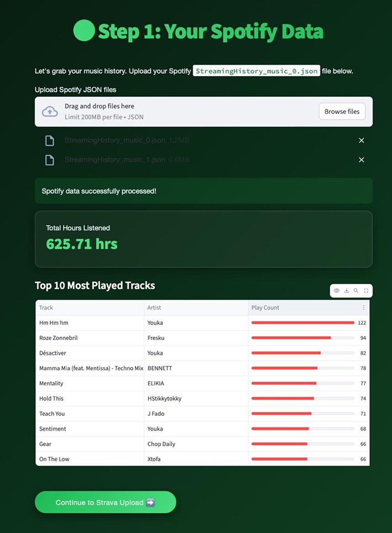The height and width of the screenshot is (533, 392).
Task: Open the table search icon
Action: [356, 291]
